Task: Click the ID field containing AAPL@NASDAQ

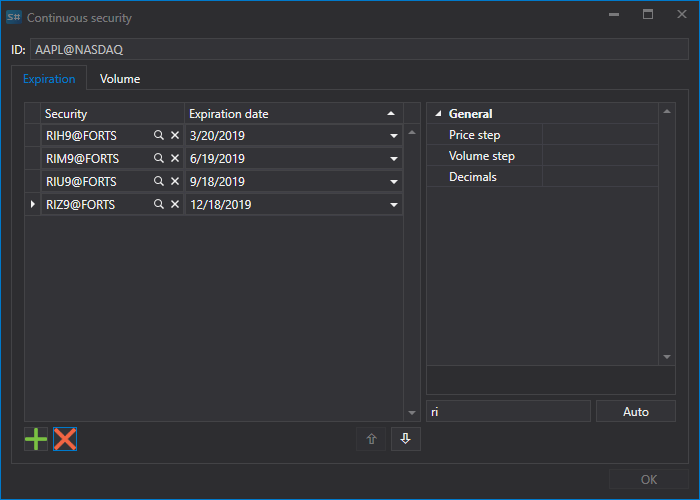Action: [359, 49]
